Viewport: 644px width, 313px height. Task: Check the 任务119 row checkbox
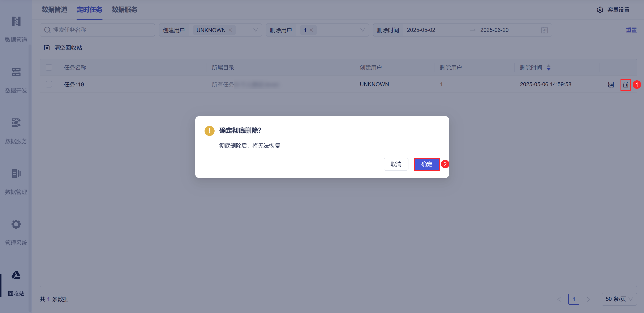click(x=49, y=84)
